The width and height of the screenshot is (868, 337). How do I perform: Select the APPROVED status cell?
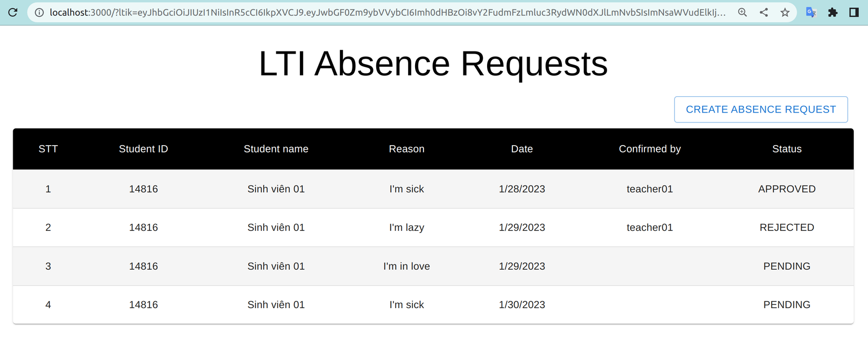786,189
